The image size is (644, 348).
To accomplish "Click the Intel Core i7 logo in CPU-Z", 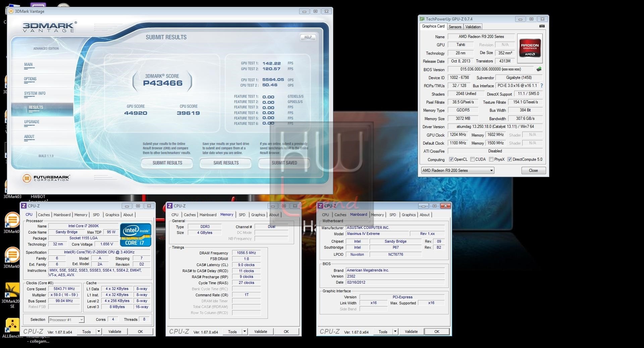I will pos(136,235).
